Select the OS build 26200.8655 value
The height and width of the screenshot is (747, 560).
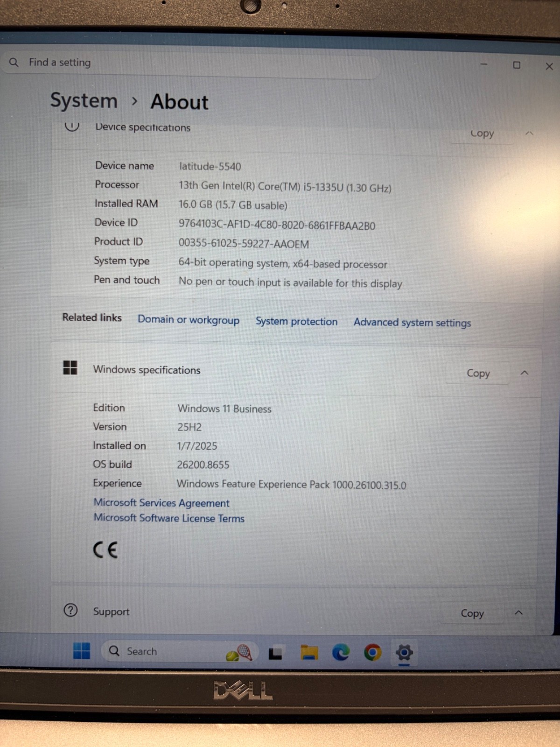click(203, 465)
